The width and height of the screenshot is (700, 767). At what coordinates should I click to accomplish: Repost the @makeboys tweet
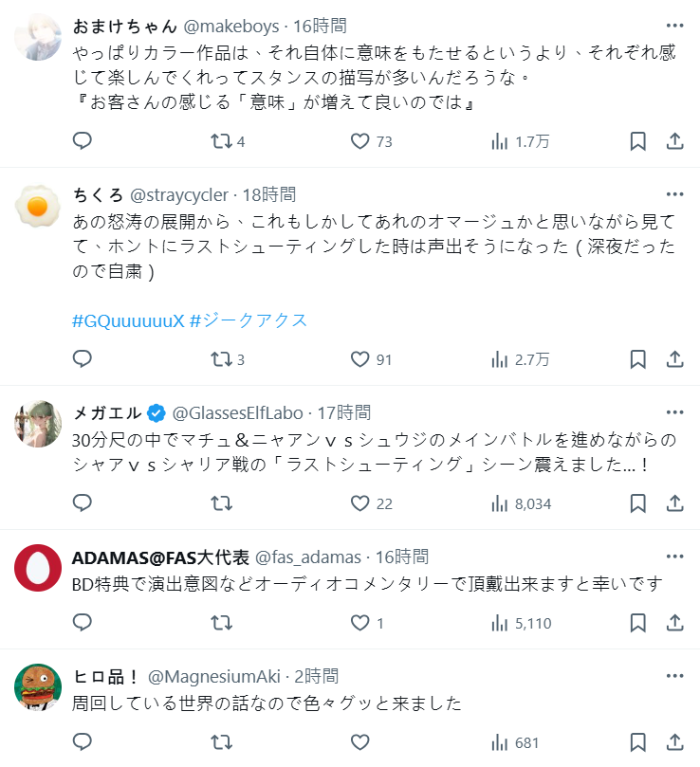pos(221,141)
